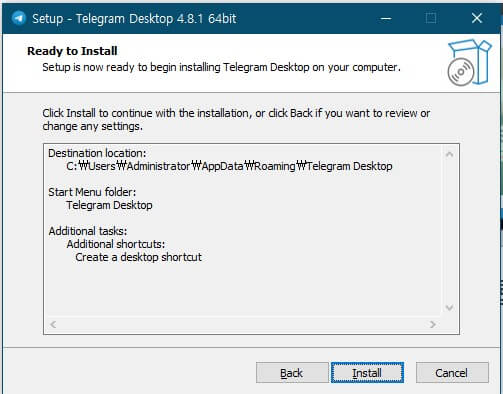Close the setup window
This screenshot has width=503, height=394.
(477, 18)
